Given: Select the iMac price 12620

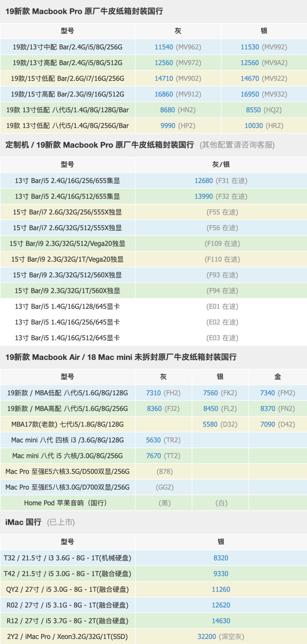Looking at the screenshot, I should pyautogui.click(x=221, y=605).
